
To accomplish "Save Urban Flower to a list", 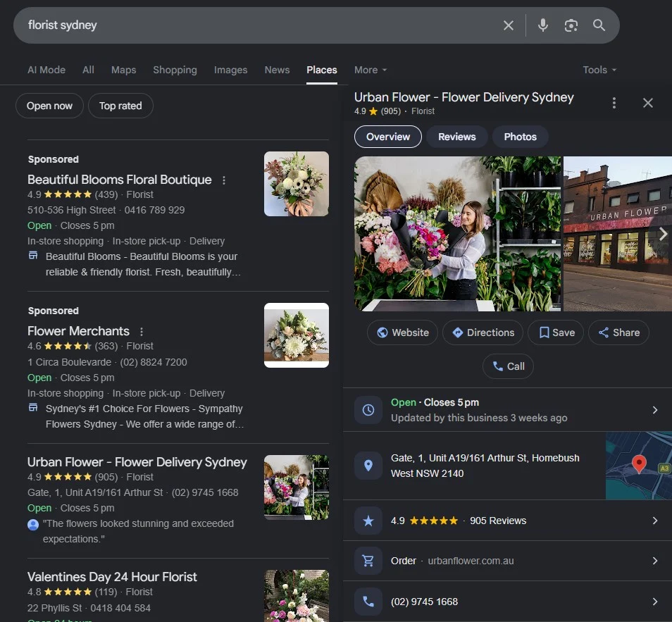I will [556, 332].
